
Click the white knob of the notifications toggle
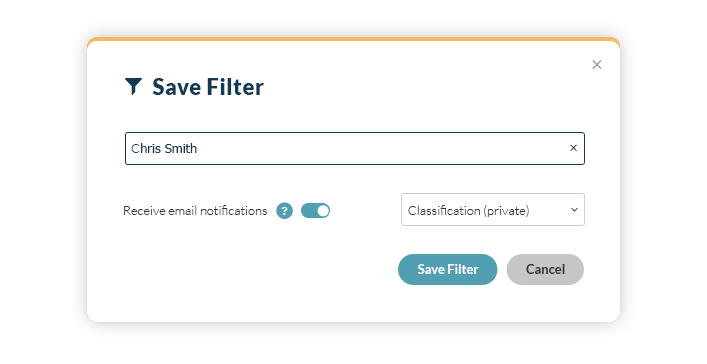pyautogui.click(x=323, y=211)
